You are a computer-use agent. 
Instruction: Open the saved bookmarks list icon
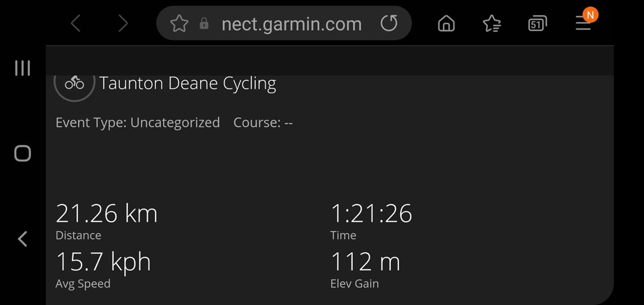click(x=492, y=24)
